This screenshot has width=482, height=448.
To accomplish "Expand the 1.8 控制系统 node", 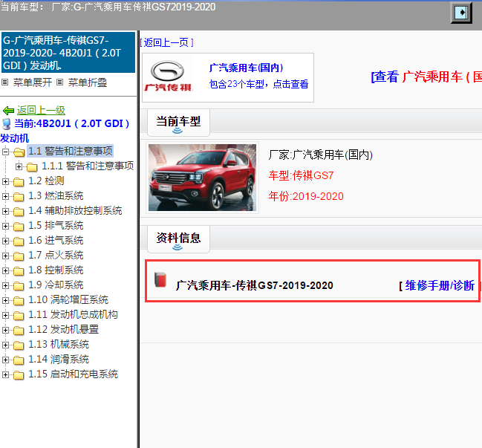I will coord(5,270).
